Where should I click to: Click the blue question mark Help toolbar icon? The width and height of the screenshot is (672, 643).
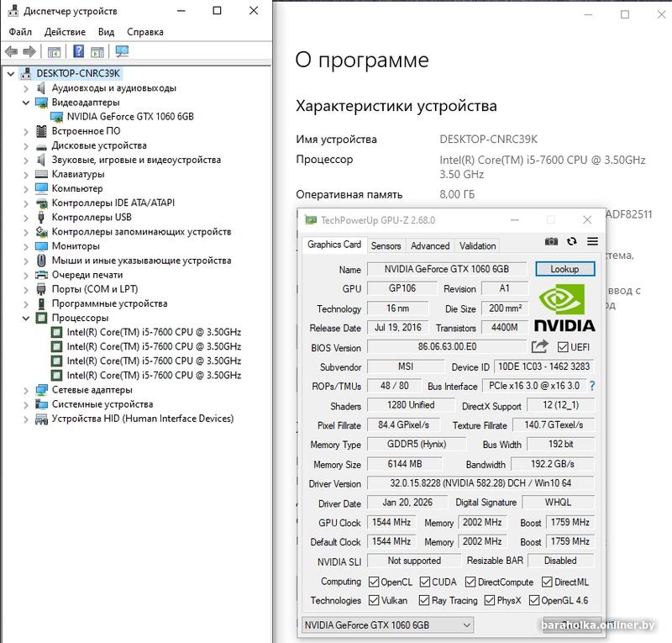(78, 51)
